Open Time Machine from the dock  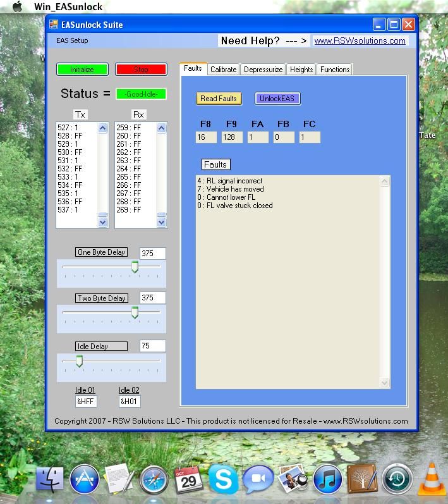(397, 479)
